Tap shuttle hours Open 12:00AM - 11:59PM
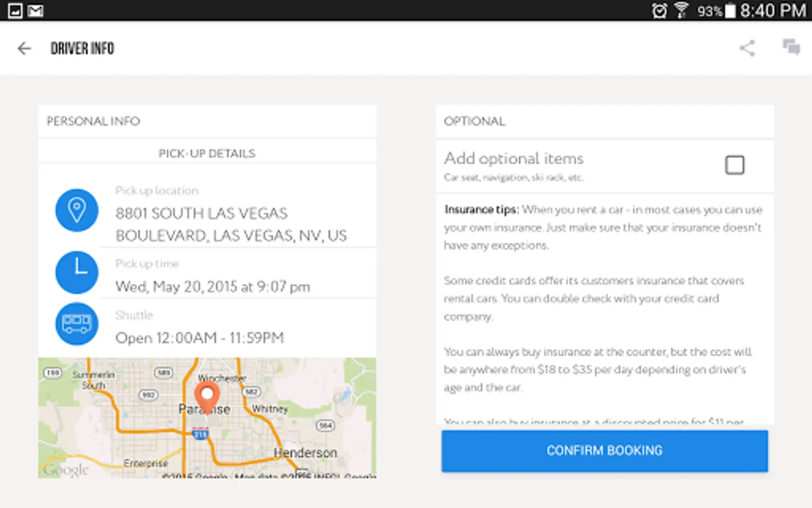812x508 pixels. pyautogui.click(x=200, y=338)
